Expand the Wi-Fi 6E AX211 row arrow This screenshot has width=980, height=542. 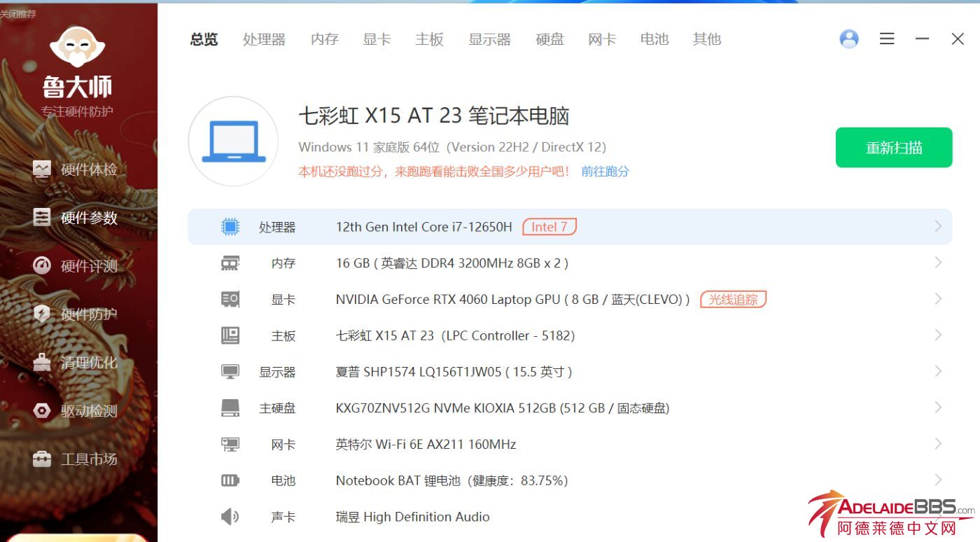click(x=938, y=444)
